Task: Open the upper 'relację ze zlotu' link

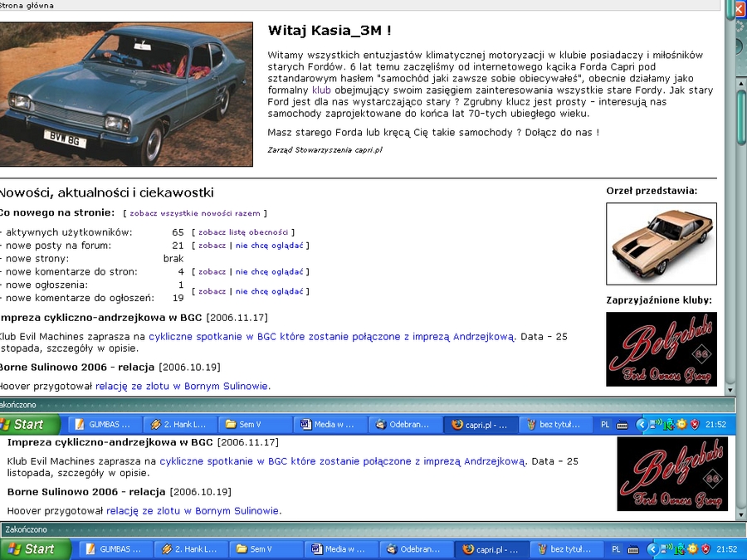Action: pyautogui.click(x=182, y=386)
